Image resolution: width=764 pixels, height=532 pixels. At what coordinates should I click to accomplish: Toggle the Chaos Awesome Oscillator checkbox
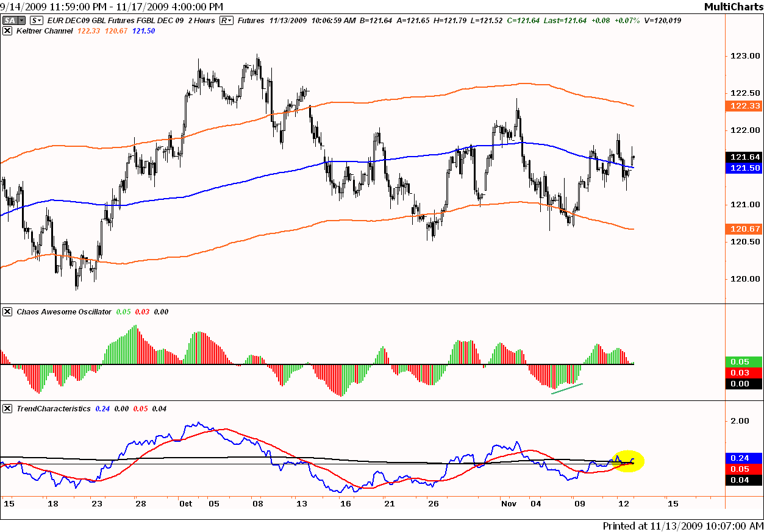(x=7, y=311)
